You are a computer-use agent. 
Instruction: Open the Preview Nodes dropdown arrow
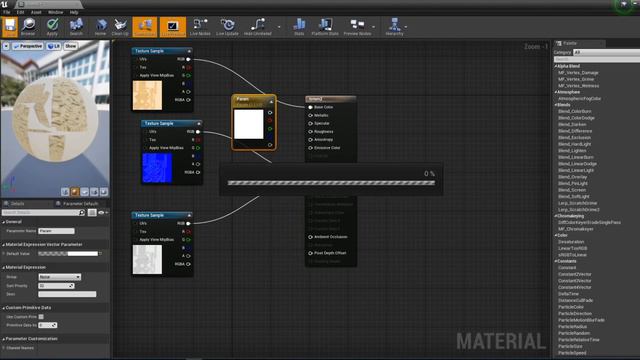coord(373,27)
